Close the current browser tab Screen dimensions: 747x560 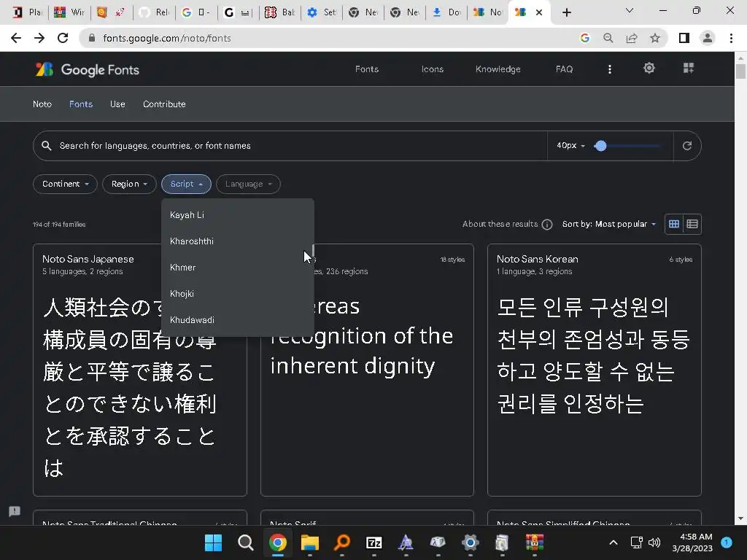(x=539, y=12)
